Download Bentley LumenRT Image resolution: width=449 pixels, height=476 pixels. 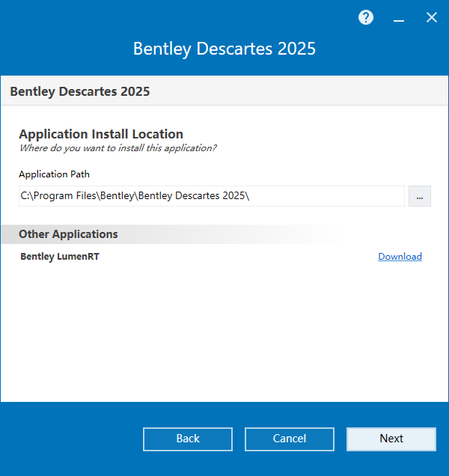point(400,257)
